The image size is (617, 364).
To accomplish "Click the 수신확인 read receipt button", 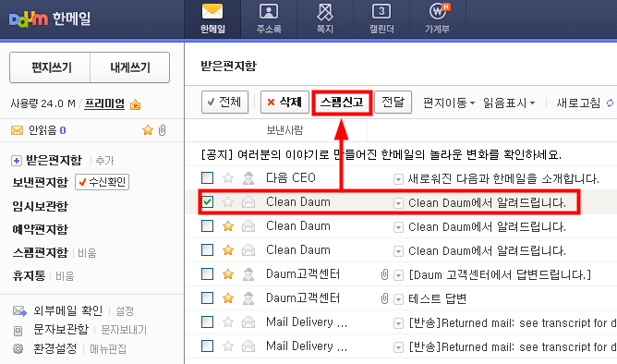I will tap(102, 182).
